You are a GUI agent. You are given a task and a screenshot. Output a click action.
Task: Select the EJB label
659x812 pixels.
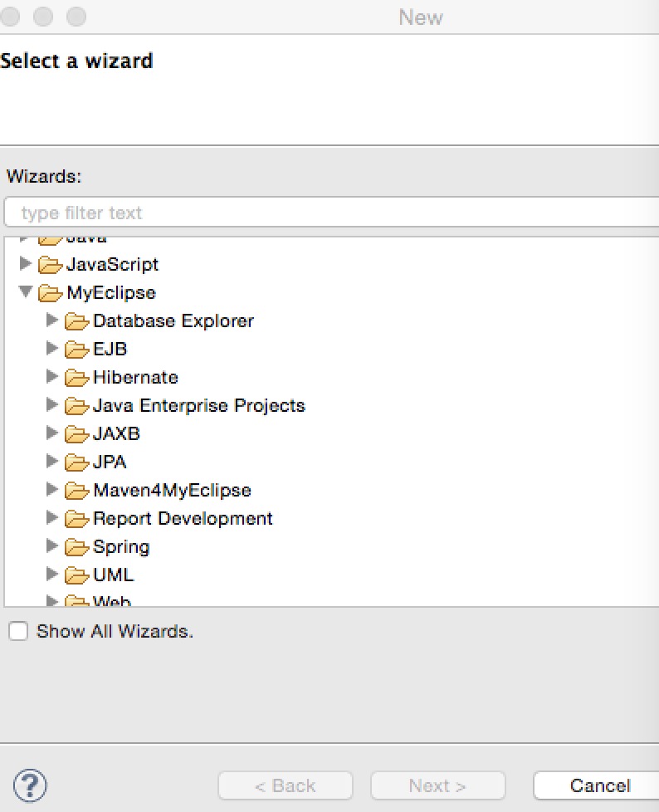pyautogui.click(x=110, y=349)
